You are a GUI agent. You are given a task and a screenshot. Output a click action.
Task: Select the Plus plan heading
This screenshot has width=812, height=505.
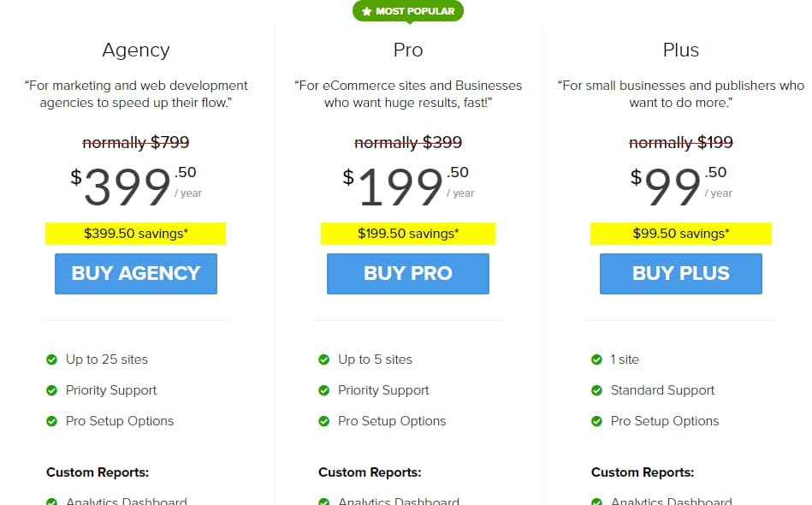680,50
